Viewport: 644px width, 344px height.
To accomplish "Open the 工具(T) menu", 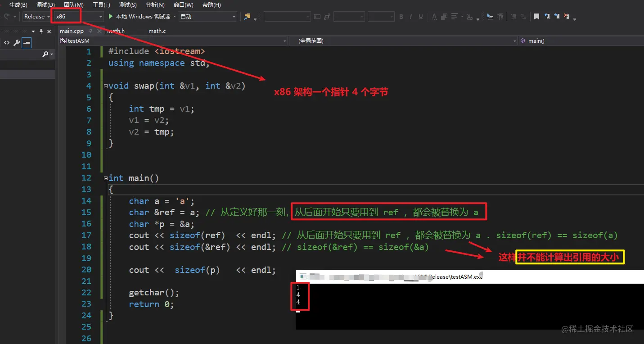I will tap(101, 5).
